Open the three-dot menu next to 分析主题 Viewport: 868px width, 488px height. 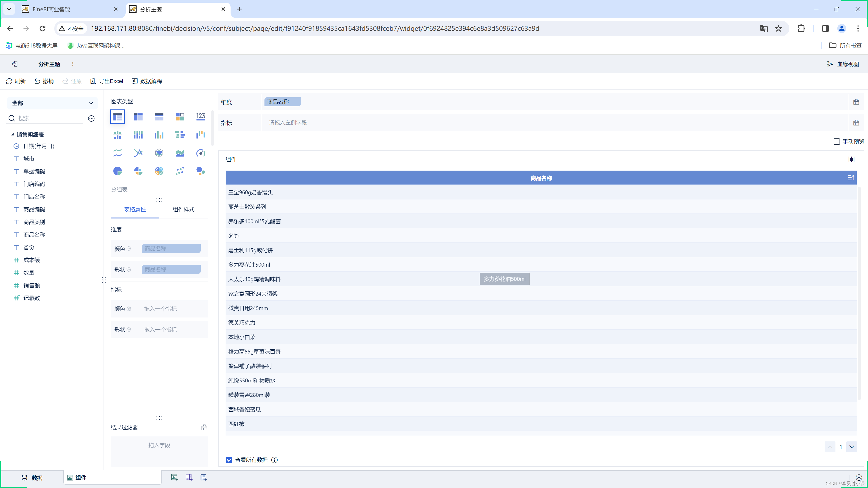pyautogui.click(x=73, y=64)
